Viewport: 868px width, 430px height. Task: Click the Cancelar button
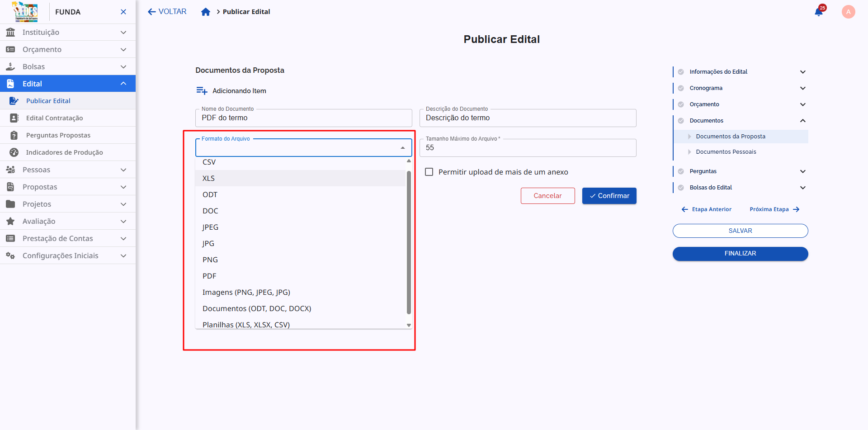coord(547,196)
